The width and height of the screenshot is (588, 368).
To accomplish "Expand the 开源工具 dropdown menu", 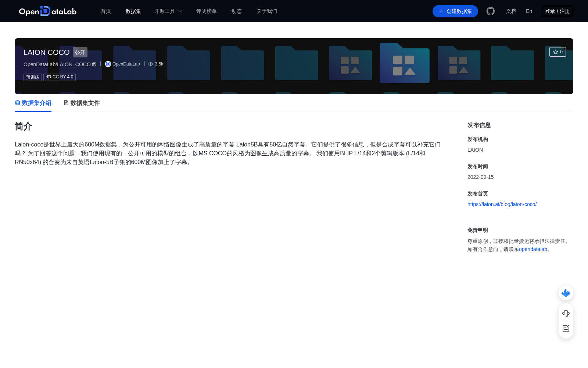I will pyautogui.click(x=168, y=11).
